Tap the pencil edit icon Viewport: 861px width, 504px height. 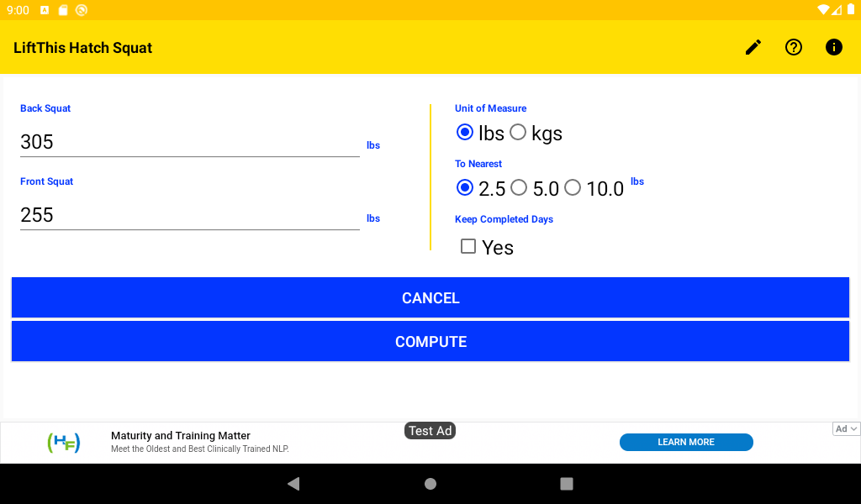753,47
